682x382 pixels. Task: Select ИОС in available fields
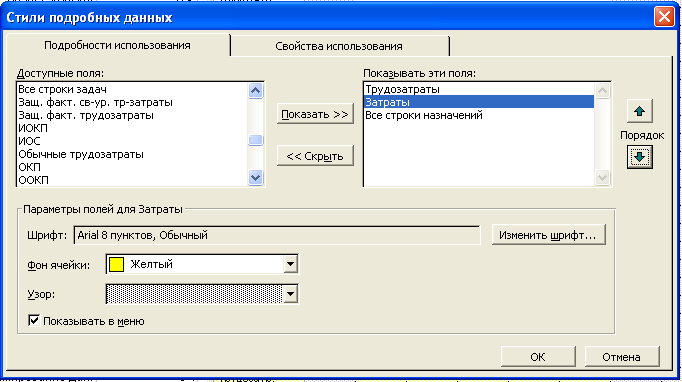coord(132,141)
